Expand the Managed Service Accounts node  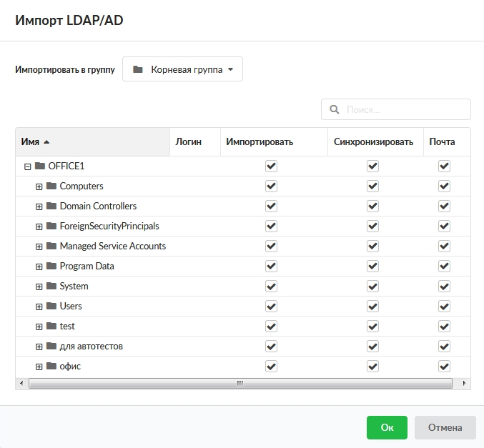(39, 247)
